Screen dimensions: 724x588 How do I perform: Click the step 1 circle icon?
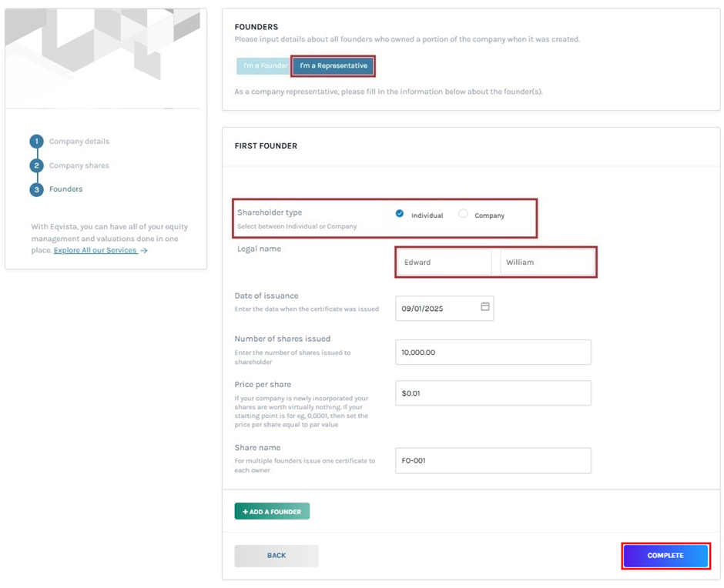click(x=36, y=142)
